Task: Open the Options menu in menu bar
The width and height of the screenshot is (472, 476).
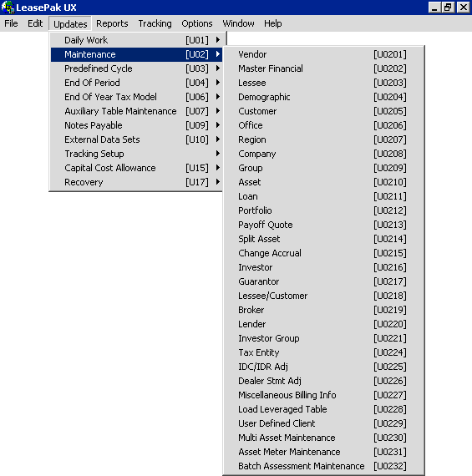Action: [x=197, y=23]
